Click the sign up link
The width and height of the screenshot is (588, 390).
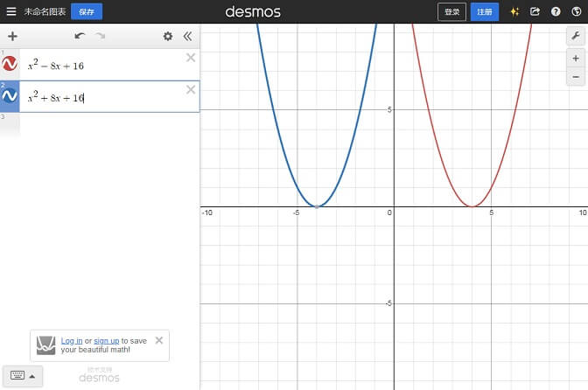(107, 341)
